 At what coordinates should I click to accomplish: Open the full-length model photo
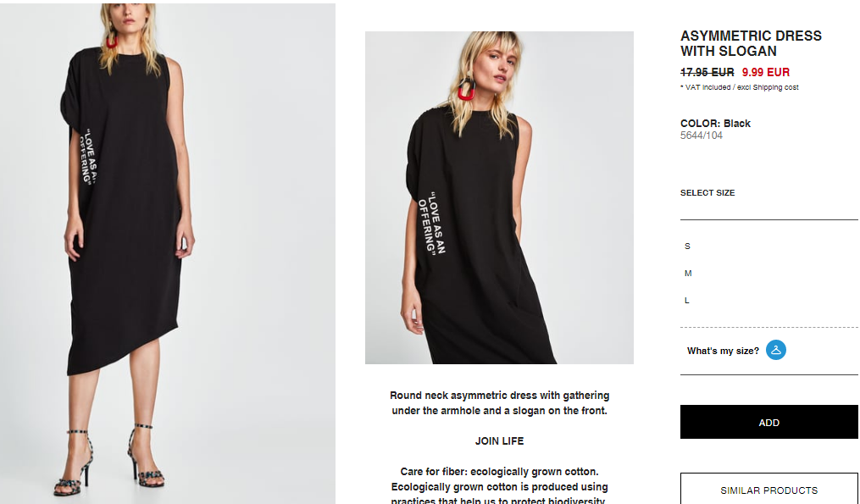tap(168, 253)
